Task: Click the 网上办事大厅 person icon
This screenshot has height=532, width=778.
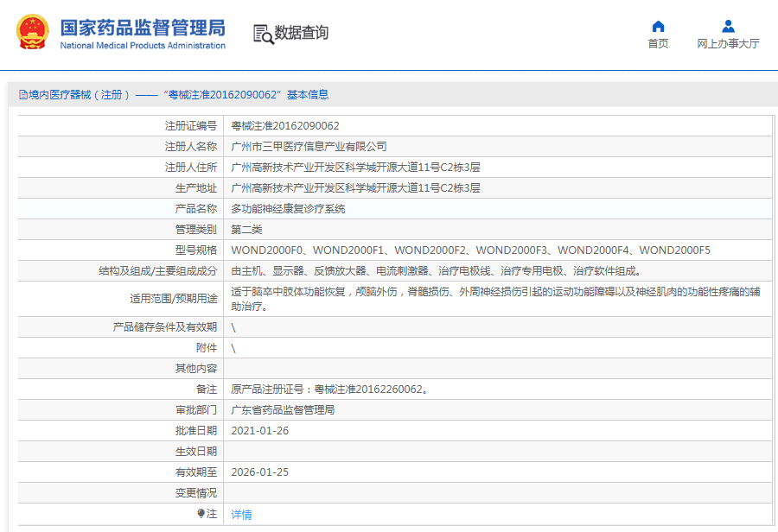Action: click(728, 26)
